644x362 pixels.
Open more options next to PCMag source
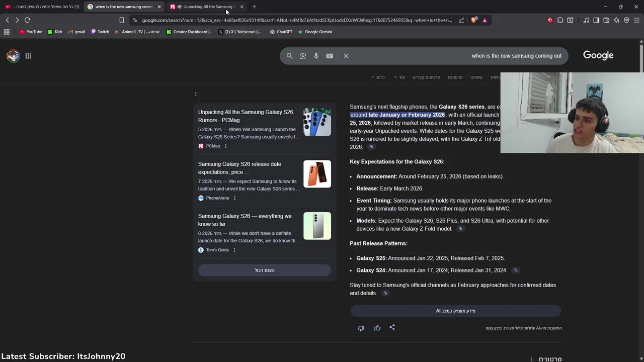click(225, 146)
